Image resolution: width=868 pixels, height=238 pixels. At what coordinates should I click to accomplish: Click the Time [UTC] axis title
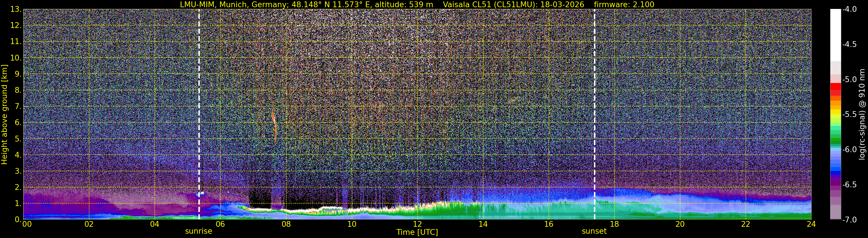[417, 232]
